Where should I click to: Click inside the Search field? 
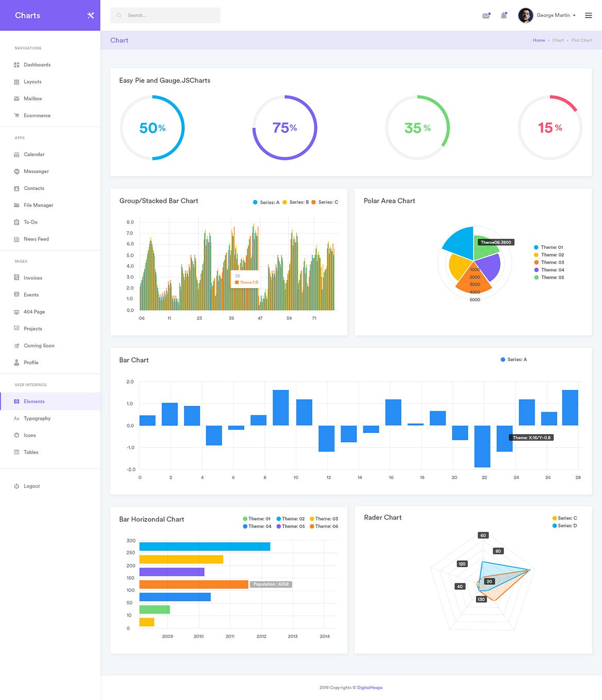coord(165,15)
